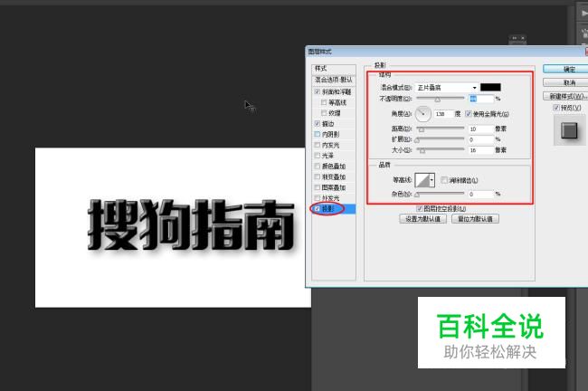Viewport: 588px width, 391px height.
Task: Uncheck the 投影 (Drop Shadow) checkbox
Action: [x=318, y=209]
